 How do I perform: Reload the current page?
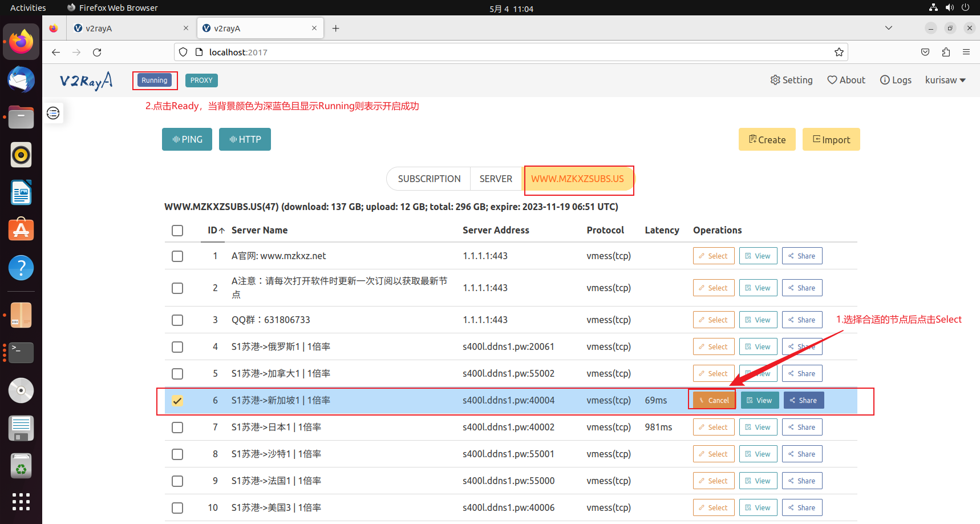click(97, 53)
